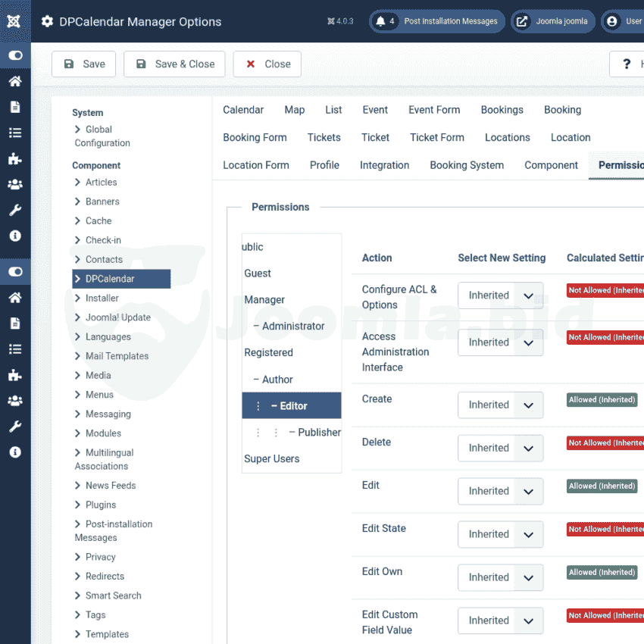Image resolution: width=644 pixels, height=644 pixels.
Task: Open the User menu avatar icon
Action: [612, 21]
